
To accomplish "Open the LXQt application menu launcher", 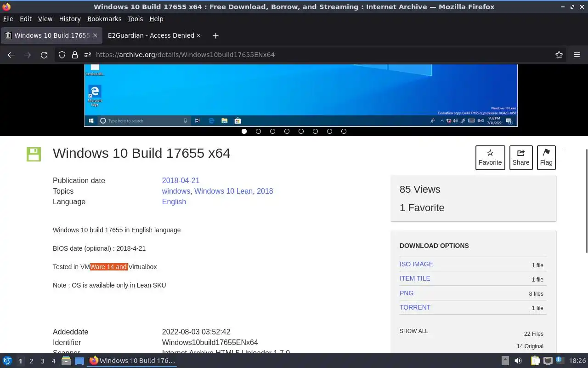I will pos(7,361).
